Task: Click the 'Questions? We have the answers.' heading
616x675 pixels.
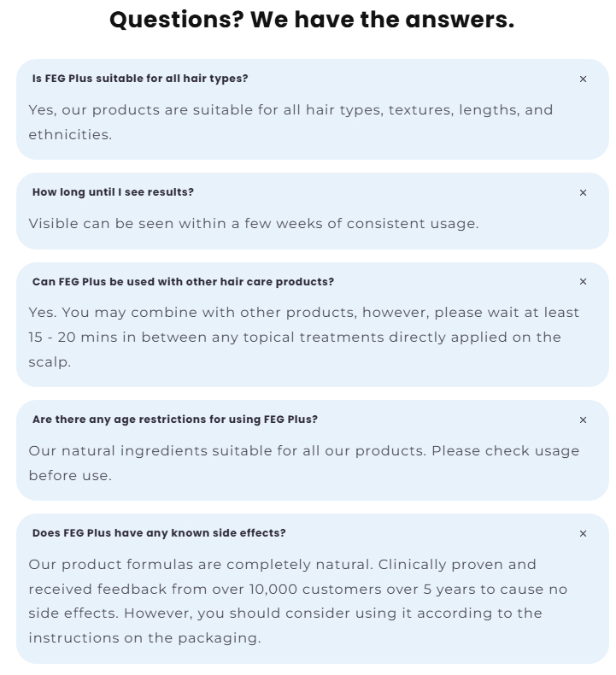Action: [312, 20]
